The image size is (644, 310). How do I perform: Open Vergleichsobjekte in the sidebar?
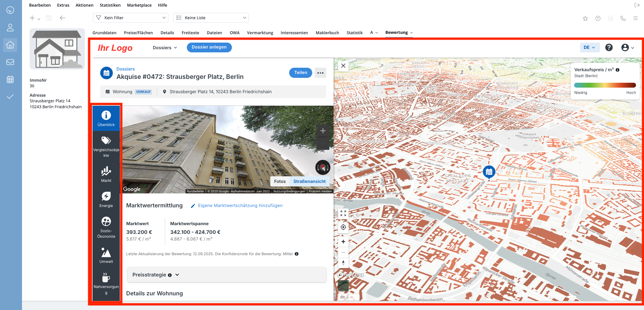106,147
